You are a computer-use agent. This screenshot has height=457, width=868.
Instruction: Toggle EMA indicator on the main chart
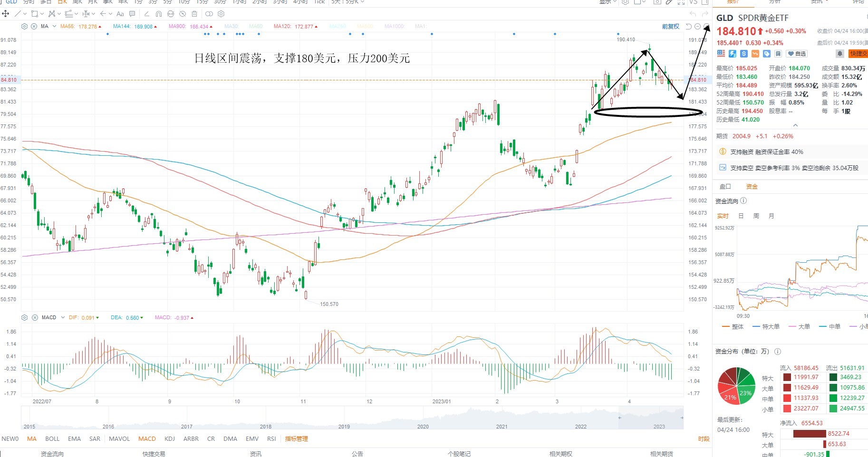click(74, 439)
